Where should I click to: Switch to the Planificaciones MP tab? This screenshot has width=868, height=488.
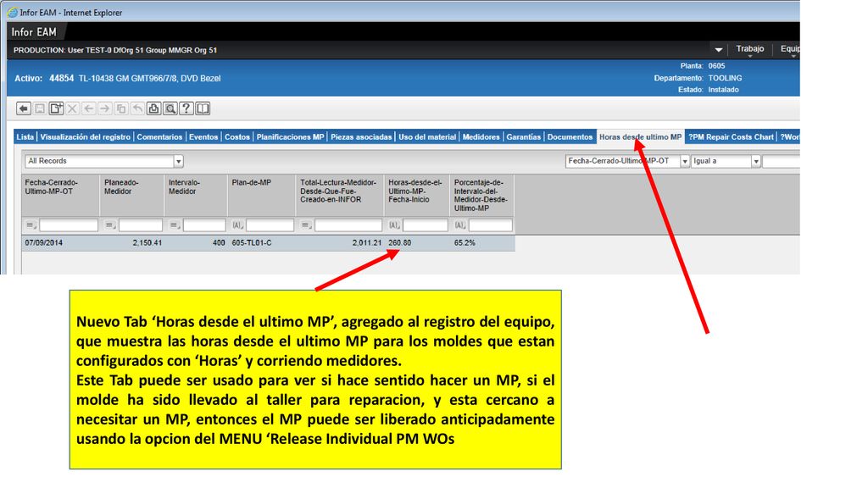pyautogui.click(x=290, y=136)
